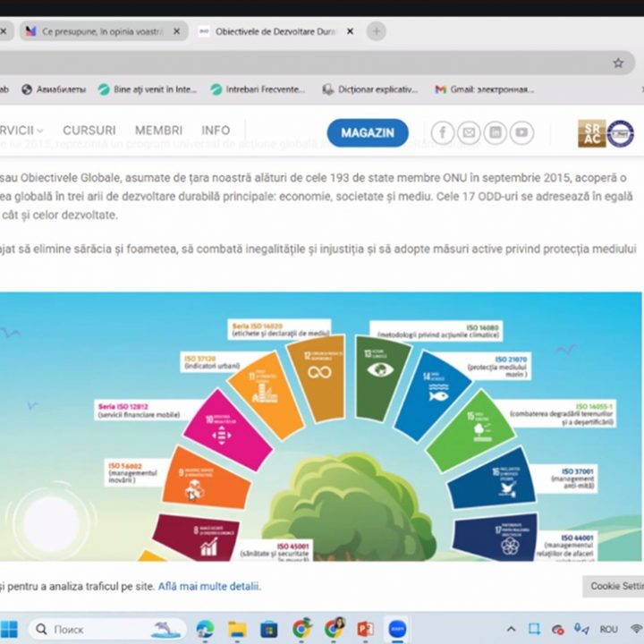Viewport: 644px width, 644px height.
Task: Open the LinkedIn icon in the header
Action: 495,132
